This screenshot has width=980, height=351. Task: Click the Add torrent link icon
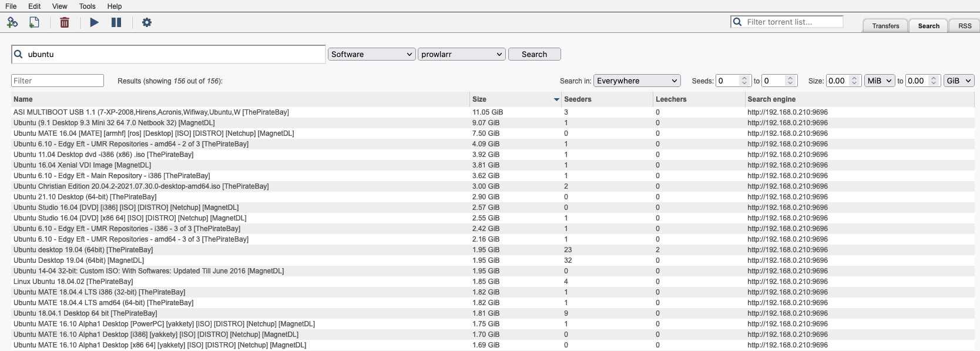click(x=12, y=22)
